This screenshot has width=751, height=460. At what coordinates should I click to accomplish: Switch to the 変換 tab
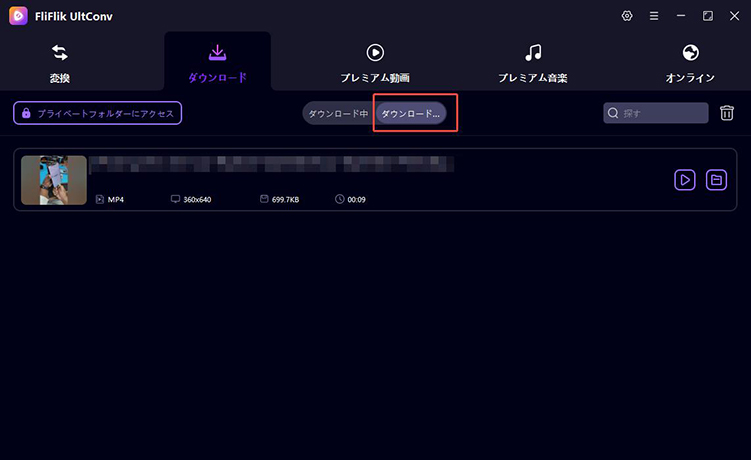point(60,63)
